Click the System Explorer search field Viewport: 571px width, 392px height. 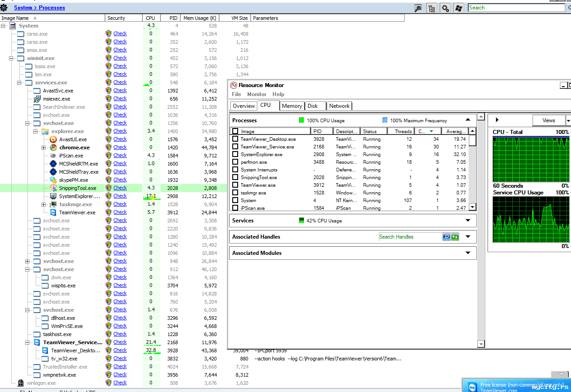tap(516, 8)
